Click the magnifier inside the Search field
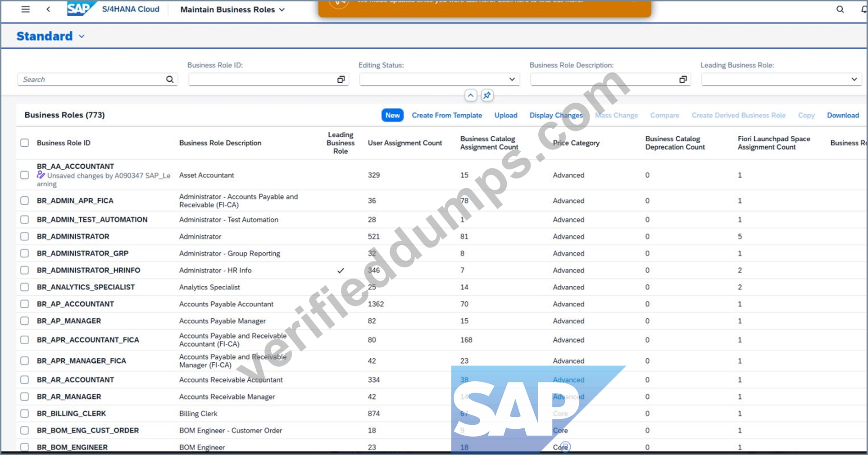868x455 pixels. (x=170, y=79)
